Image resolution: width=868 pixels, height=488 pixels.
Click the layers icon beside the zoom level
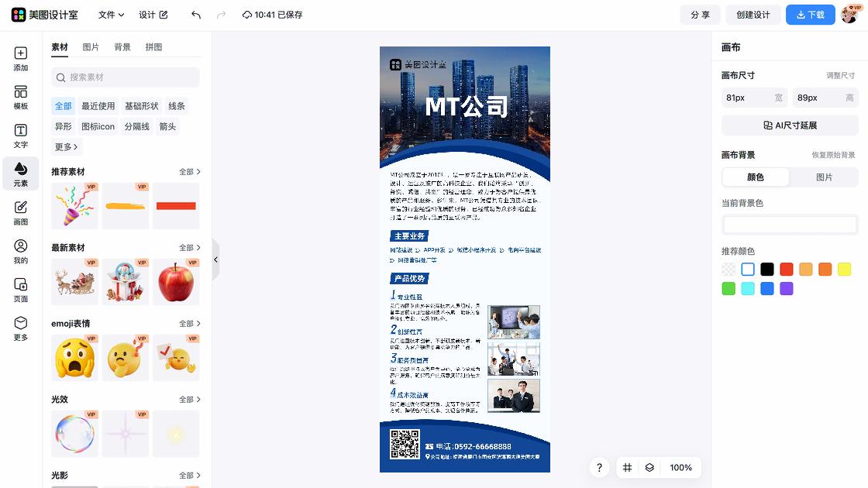click(x=649, y=468)
